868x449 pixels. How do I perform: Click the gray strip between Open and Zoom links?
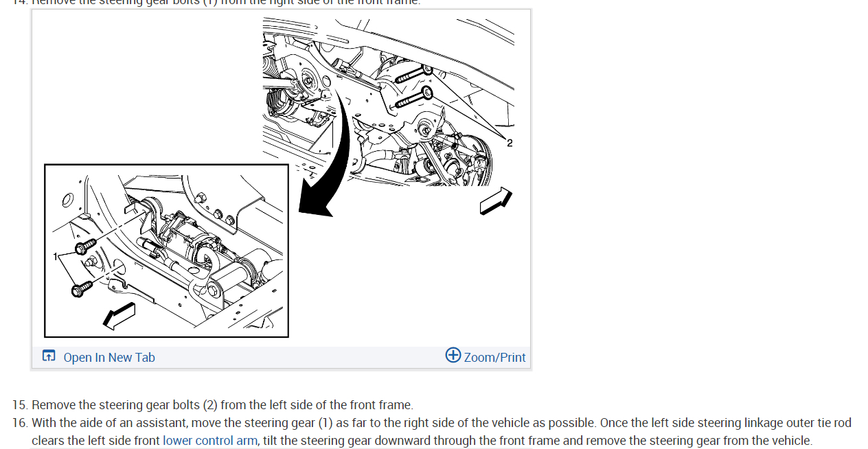pyautogui.click(x=300, y=357)
